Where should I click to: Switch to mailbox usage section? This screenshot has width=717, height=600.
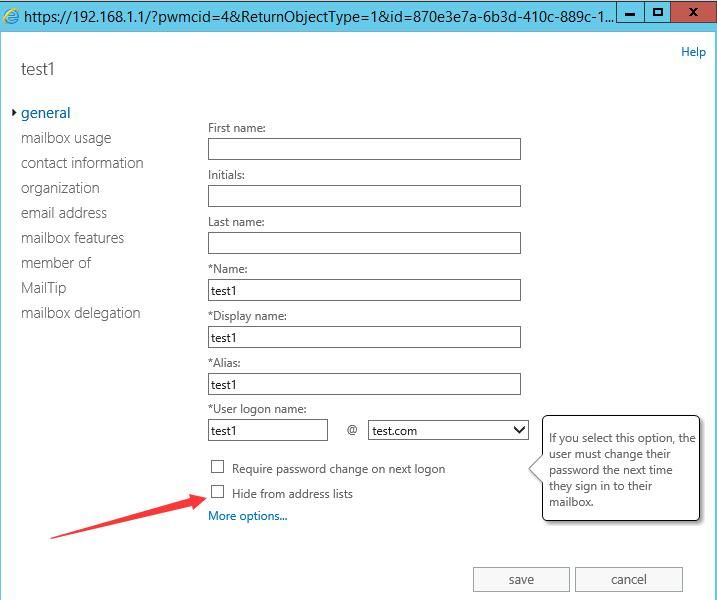66,138
